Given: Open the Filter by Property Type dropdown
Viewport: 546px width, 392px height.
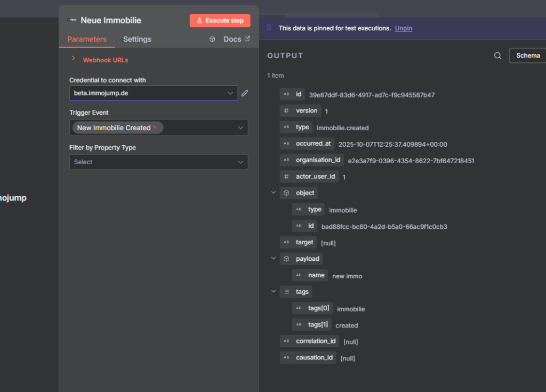Looking at the screenshot, I should (158, 162).
